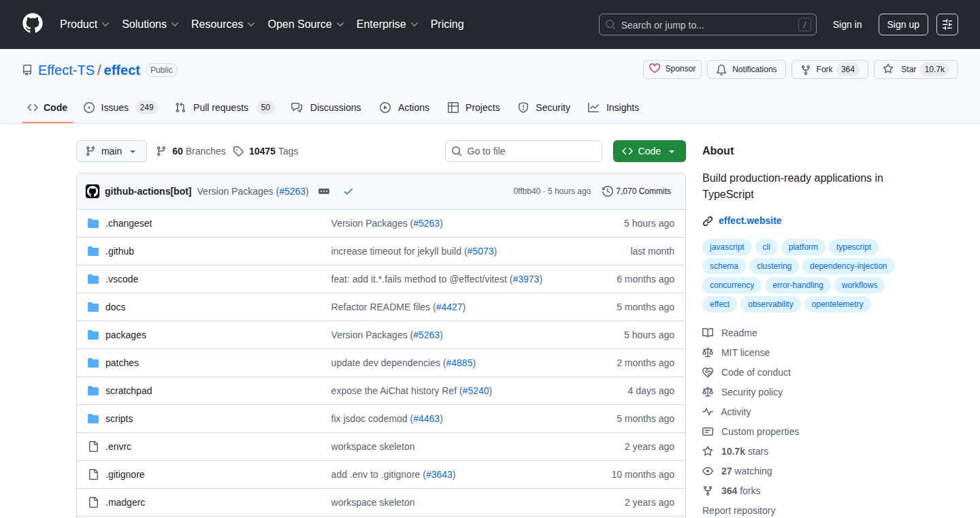Viewport: 980px width, 518px height.
Task: Open the appearance settings icon in header
Action: [947, 25]
